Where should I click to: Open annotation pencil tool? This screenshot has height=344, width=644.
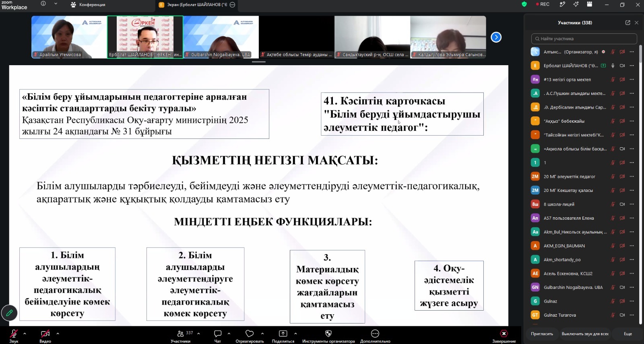9,313
